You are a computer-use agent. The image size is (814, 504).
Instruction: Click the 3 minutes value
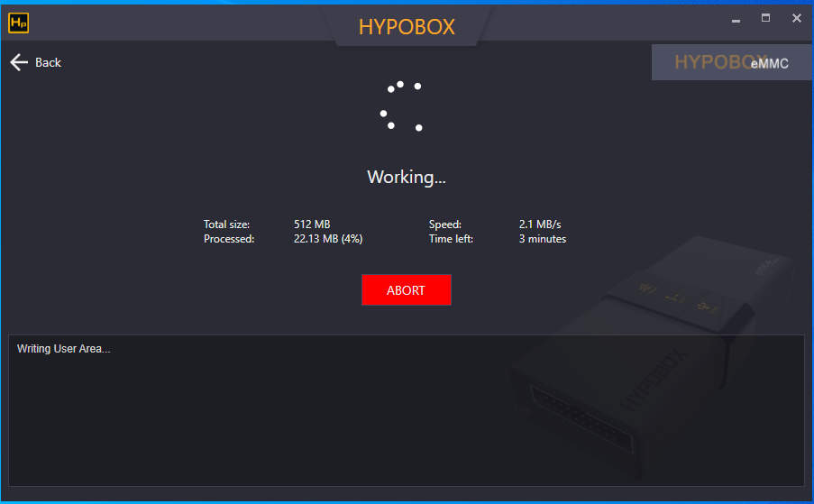[543, 239]
